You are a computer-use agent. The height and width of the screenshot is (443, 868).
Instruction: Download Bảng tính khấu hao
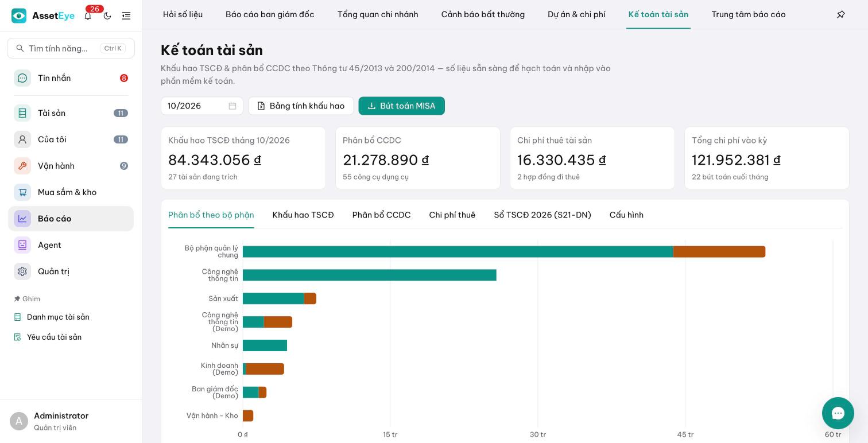coord(301,106)
